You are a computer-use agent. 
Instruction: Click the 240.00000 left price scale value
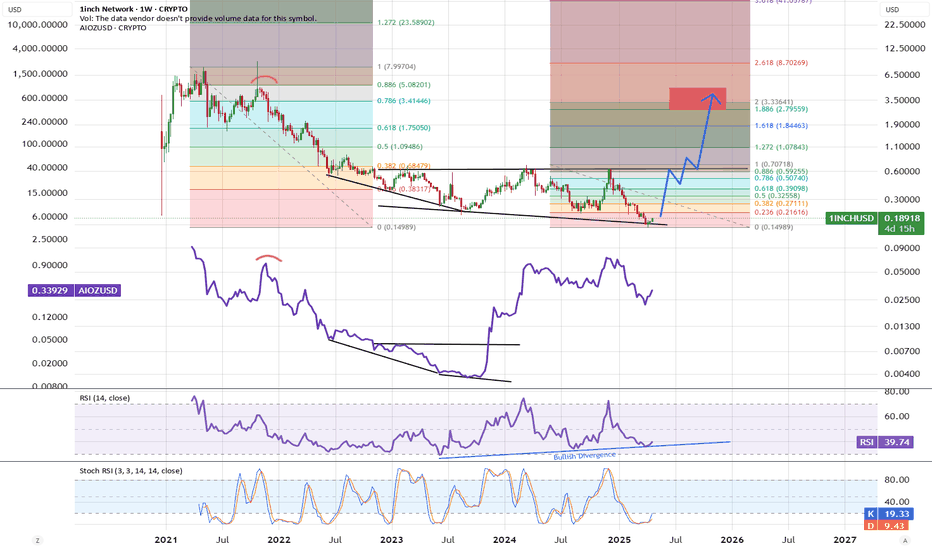coord(44,122)
